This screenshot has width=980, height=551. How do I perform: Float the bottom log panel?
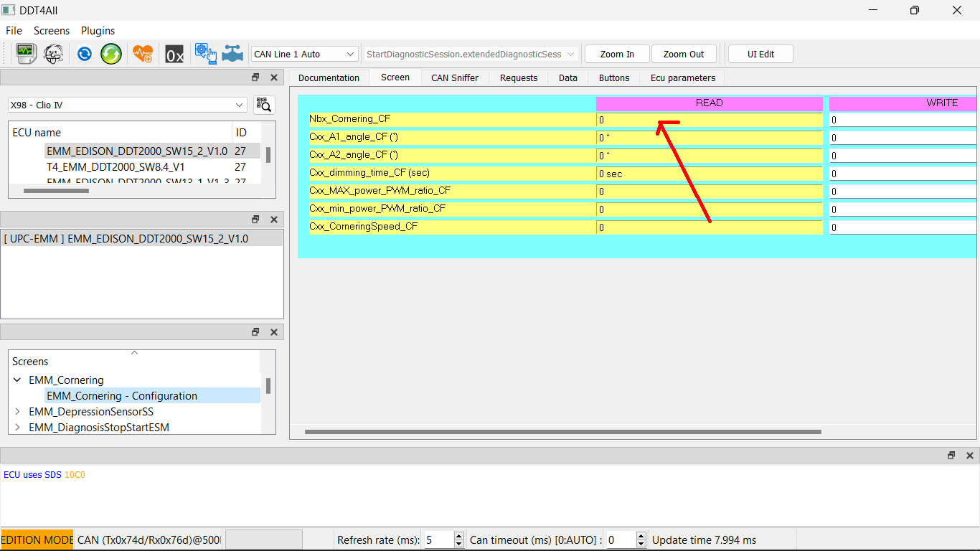(x=951, y=455)
